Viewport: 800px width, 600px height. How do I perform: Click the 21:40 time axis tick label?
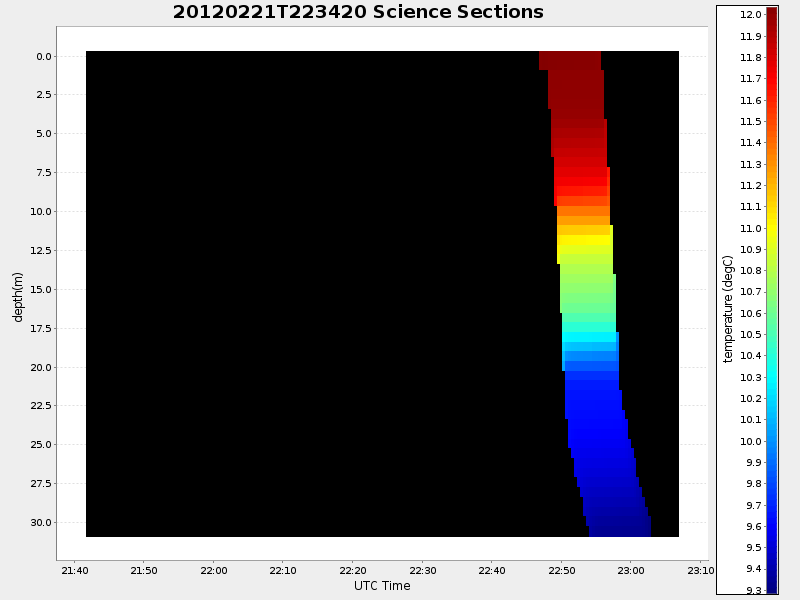74,570
